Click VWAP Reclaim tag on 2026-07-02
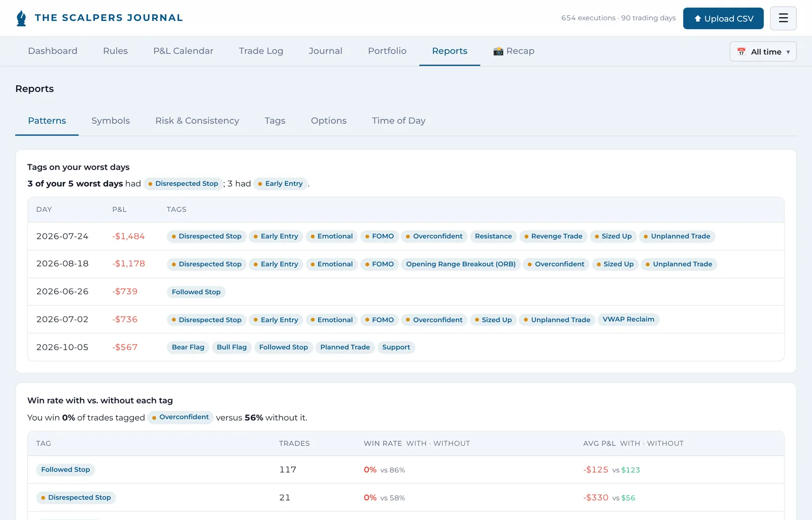The image size is (812, 520). point(628,320)
